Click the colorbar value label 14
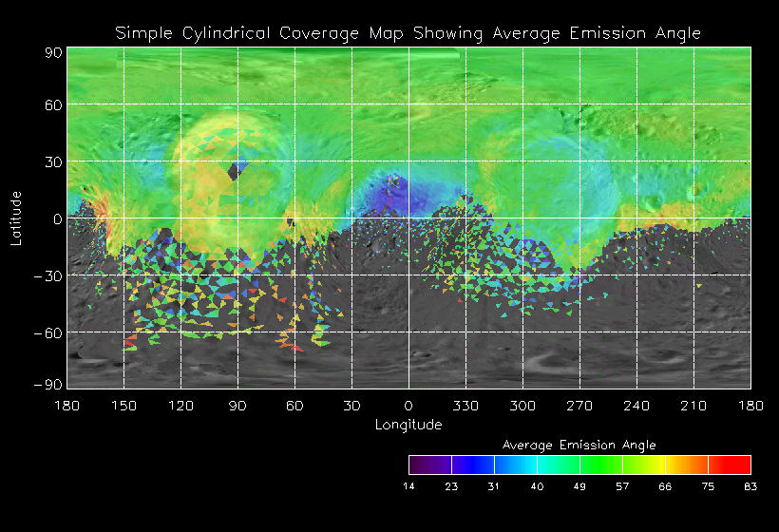This screenshot has width=779, height=532. tap(408, 486)
